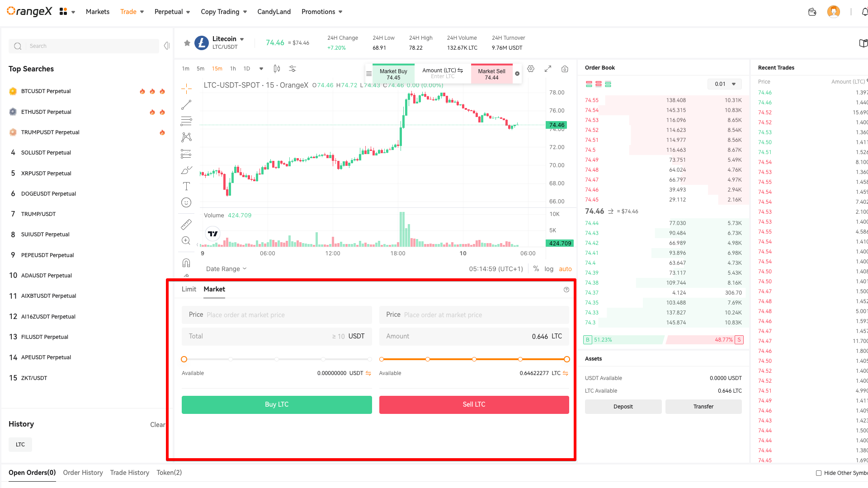The width and height of the screenshot is (868, 488).
Task: Select the ruler measure tool
Action: coord(186,224)
